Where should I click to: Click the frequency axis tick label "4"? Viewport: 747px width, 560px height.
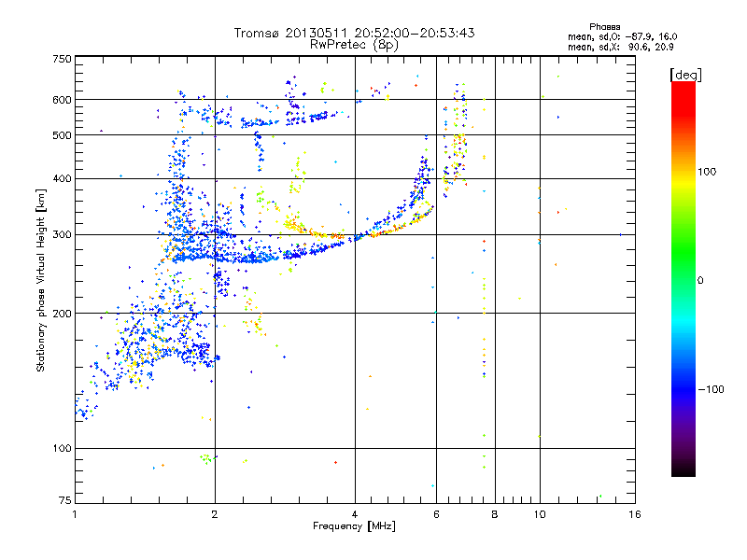click(x=355, y=514)
